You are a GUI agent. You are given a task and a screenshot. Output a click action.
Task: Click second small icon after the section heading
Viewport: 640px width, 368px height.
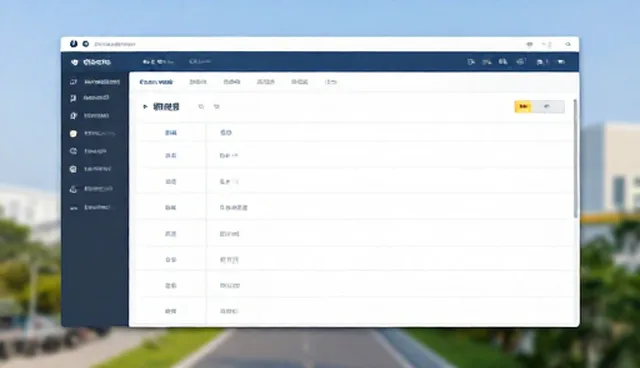(x=217, y=106)
